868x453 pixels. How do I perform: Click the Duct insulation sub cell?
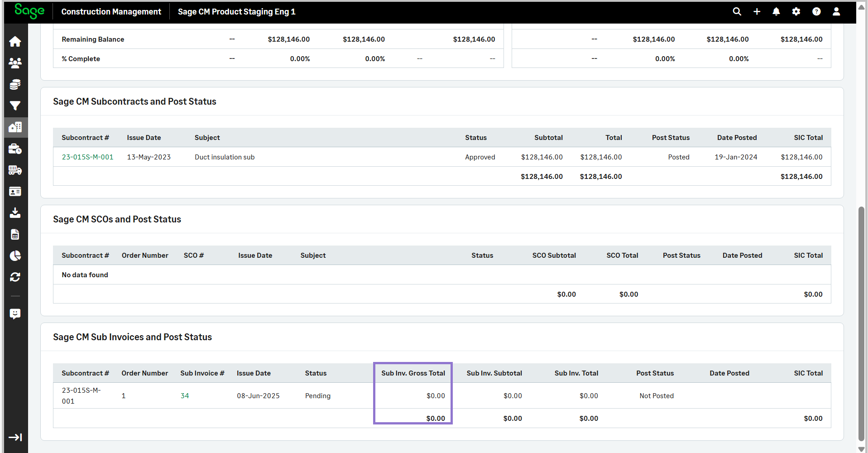225,157
